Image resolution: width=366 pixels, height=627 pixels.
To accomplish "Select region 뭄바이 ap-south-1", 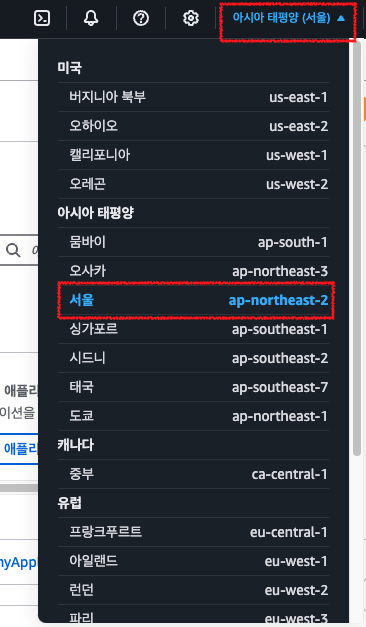I will (x=193, y=242).
